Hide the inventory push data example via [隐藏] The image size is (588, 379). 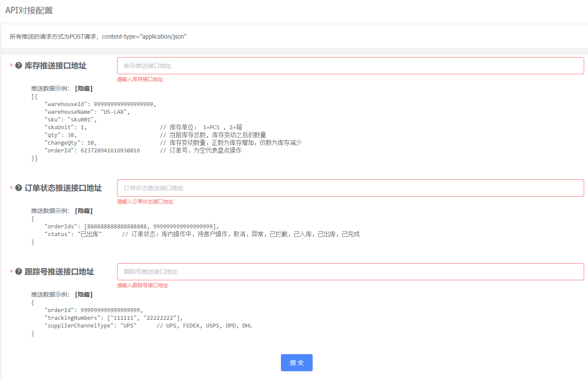[x=84, y=89]
